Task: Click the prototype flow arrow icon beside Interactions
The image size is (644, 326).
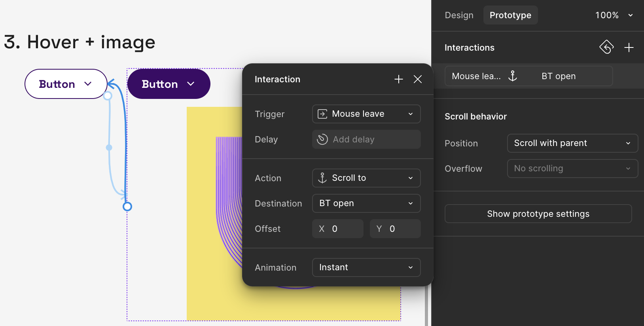Action: click(x=606, y=47)
